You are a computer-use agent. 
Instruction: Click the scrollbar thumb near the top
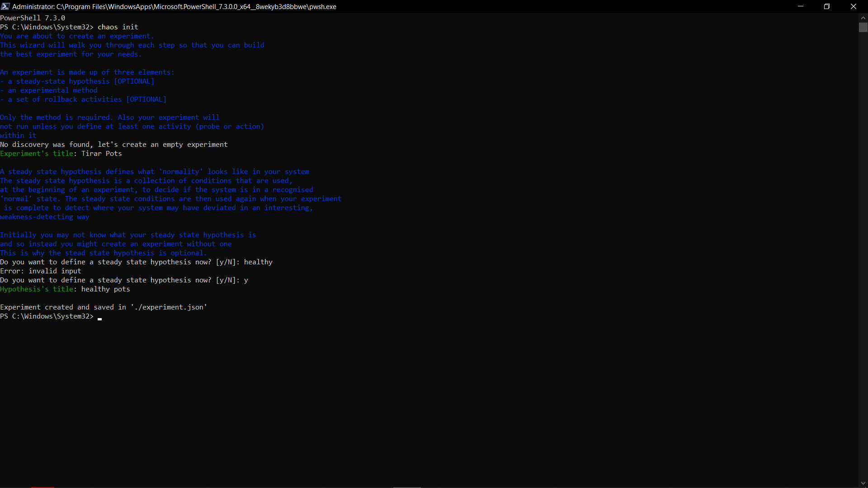[x=863, y=27]
